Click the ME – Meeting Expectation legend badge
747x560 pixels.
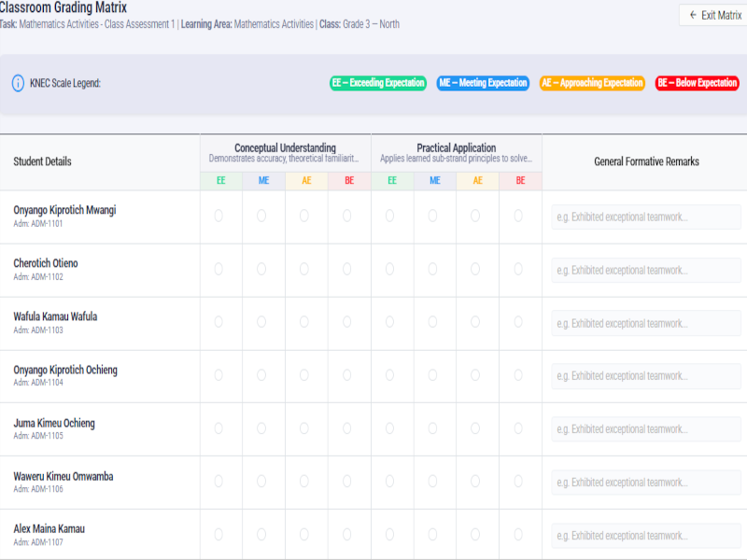tap(483, 83)
